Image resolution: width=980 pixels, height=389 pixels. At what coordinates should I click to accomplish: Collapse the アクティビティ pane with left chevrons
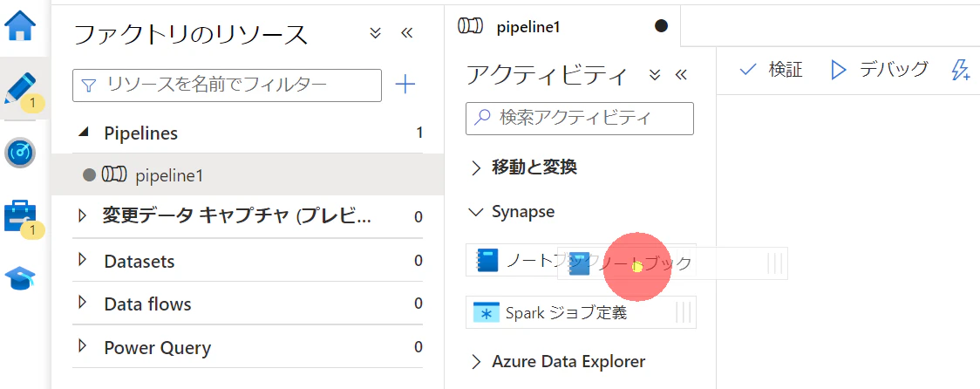point(681,75)
